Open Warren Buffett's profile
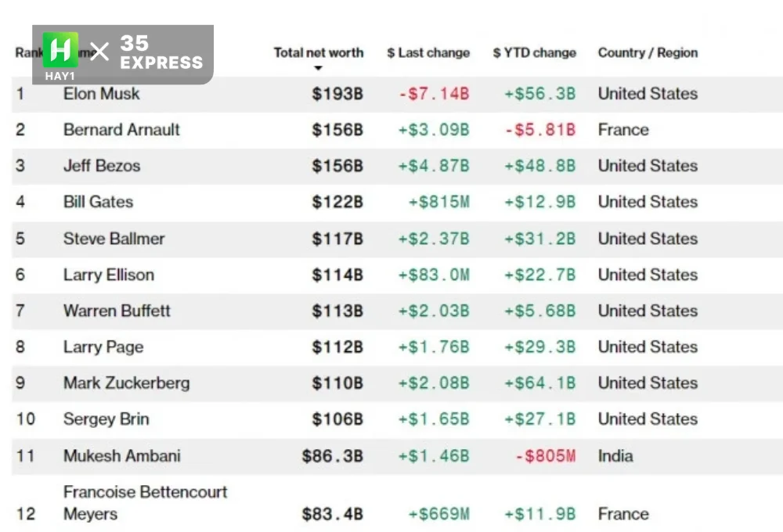This screenshot has height=532, width=783. [117, 311]
